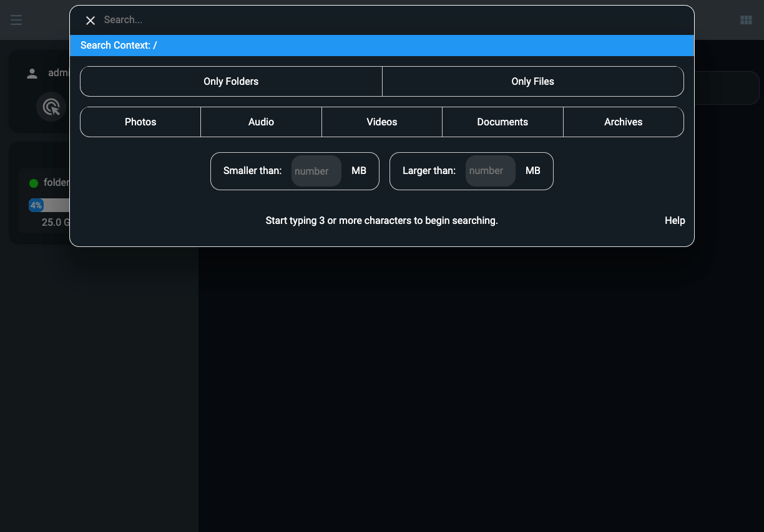Filter results to Only Files
The image size is (764, 532).
[x=533, y=82]
